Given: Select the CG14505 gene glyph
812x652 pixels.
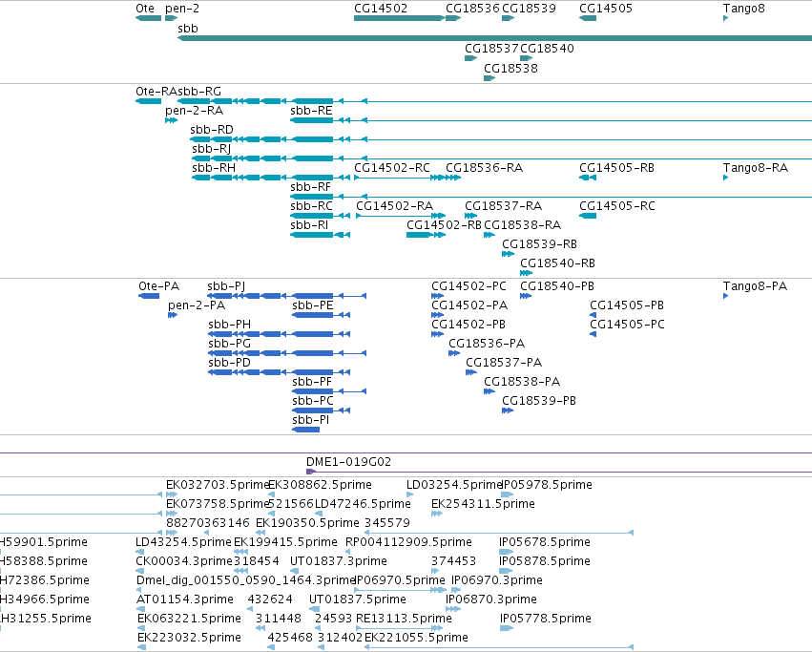Looking at the screenshot, I should point(588,18).
